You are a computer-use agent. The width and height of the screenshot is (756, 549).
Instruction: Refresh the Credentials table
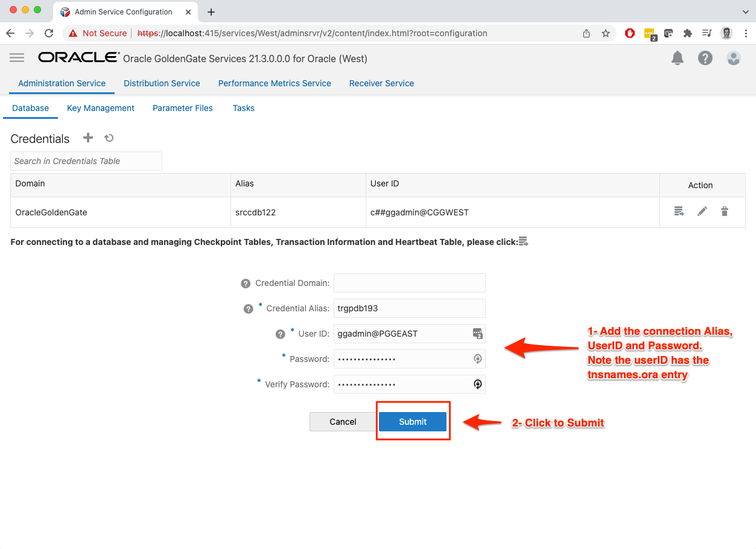[x=109, y=138]
